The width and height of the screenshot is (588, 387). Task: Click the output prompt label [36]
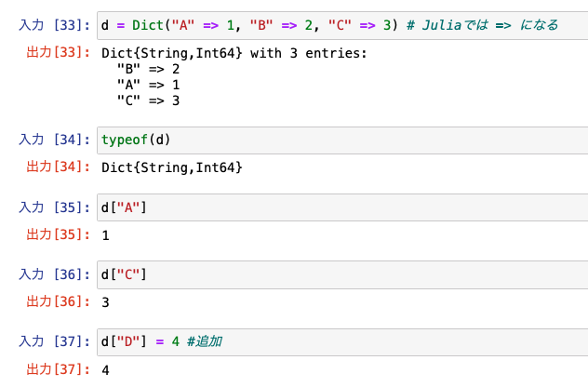click(59, 301)
